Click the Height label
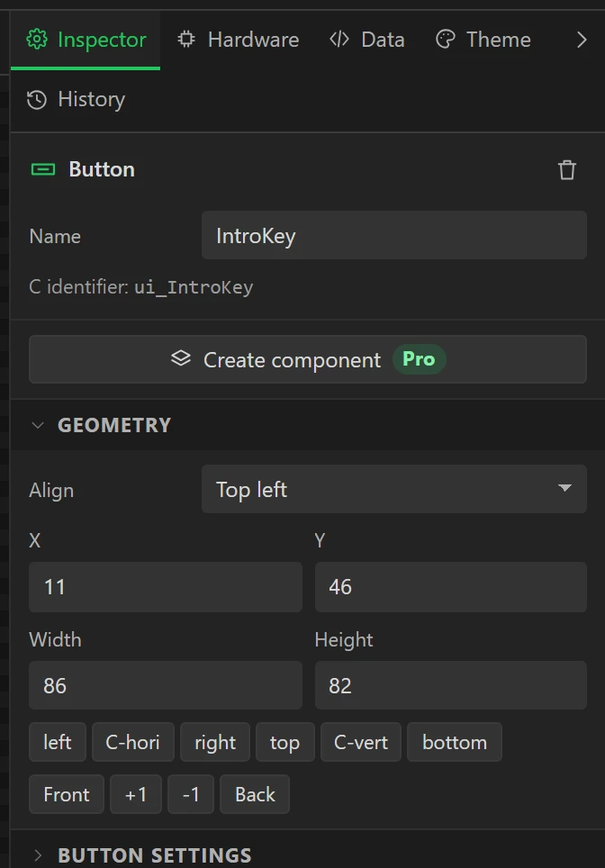This screenshot has height=868, width=605. [344, 640]
